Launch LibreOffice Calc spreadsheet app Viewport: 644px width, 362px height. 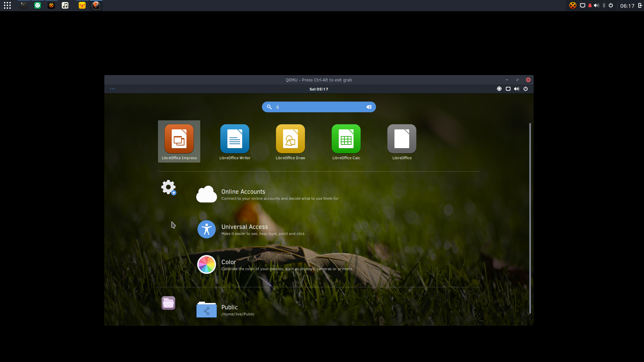click(x=346, y=141)
